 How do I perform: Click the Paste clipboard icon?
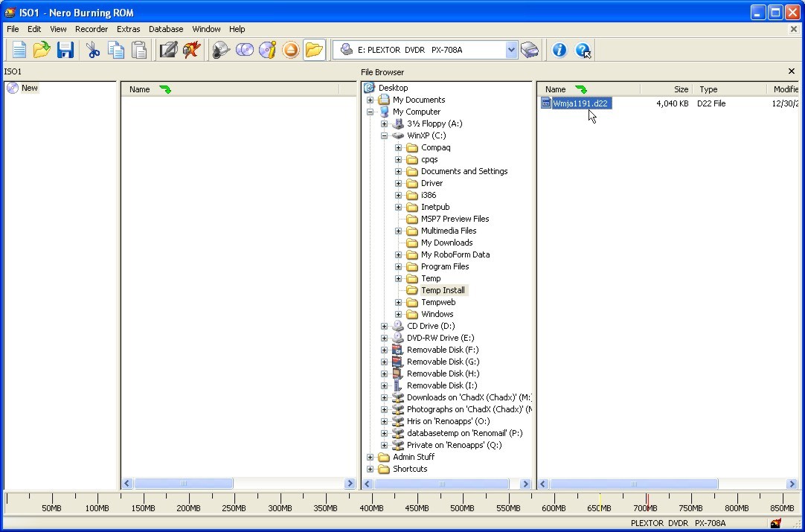tap(139, 50)
